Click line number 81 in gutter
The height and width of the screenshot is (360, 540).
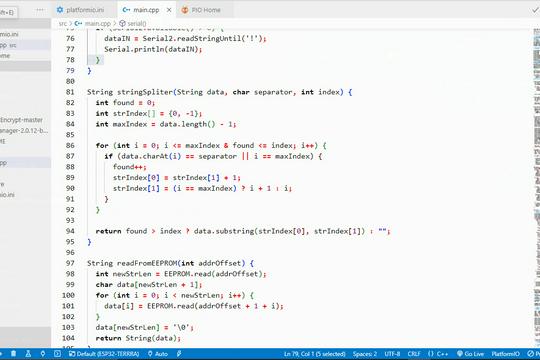pos(70,92)
